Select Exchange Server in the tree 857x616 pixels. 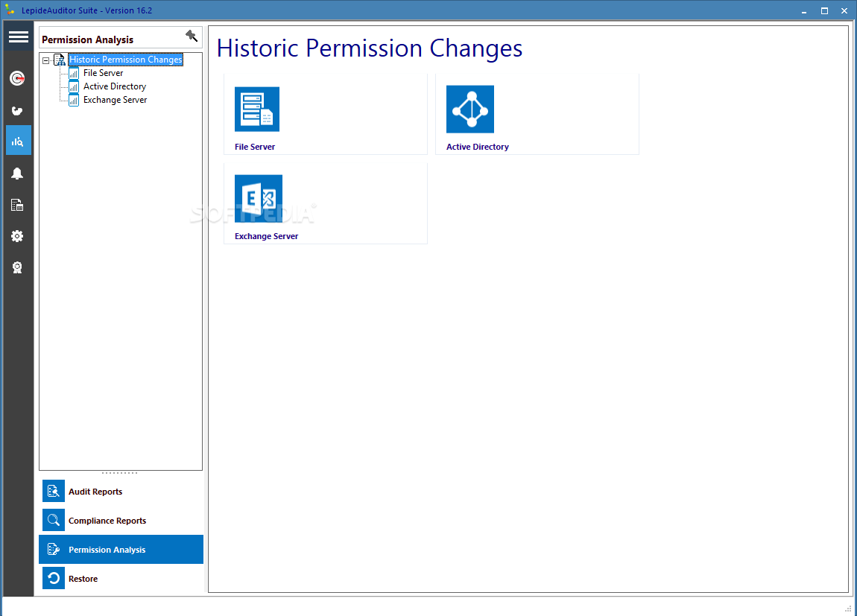point(116,100)
